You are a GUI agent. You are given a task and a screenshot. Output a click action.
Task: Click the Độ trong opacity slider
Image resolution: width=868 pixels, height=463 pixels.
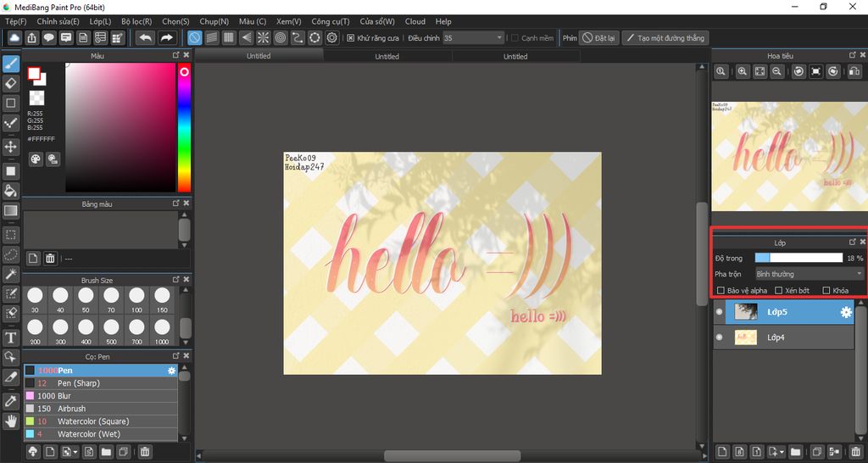[798, 258]
